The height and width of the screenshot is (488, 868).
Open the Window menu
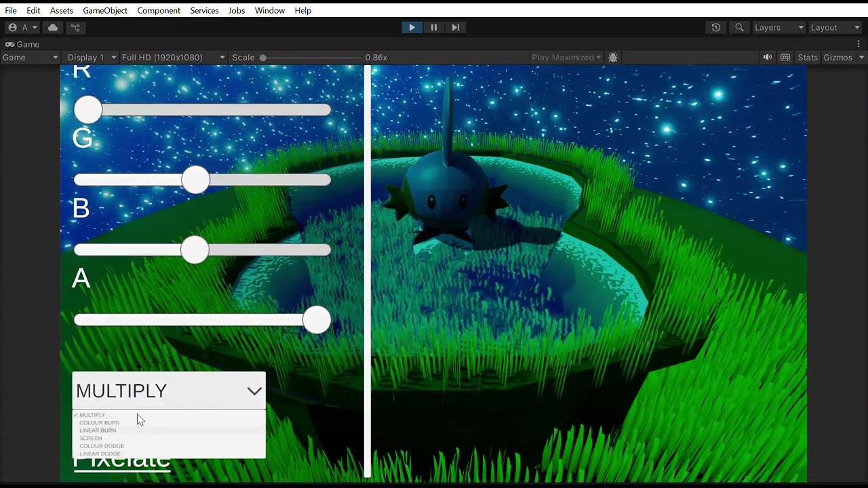click(x=270, y=10)
